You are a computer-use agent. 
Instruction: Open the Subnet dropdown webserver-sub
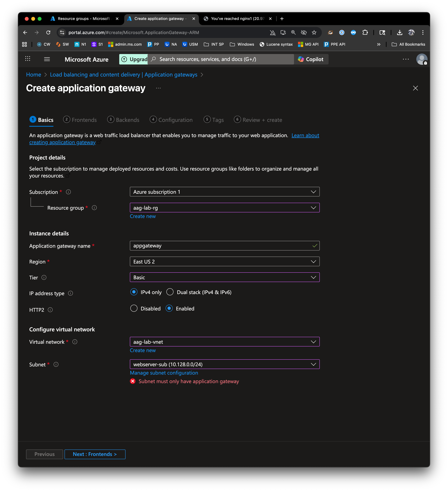pyautogui.click(x=224, y=364)
